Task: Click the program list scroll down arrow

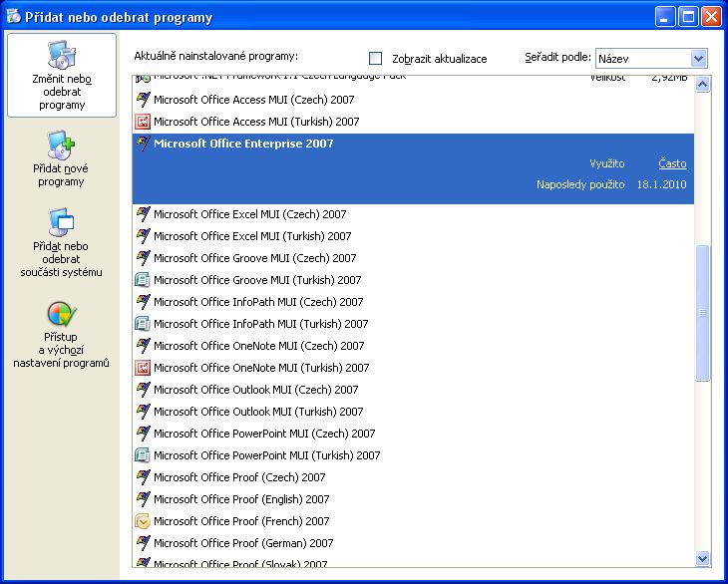Action: [x=702, y=558]
